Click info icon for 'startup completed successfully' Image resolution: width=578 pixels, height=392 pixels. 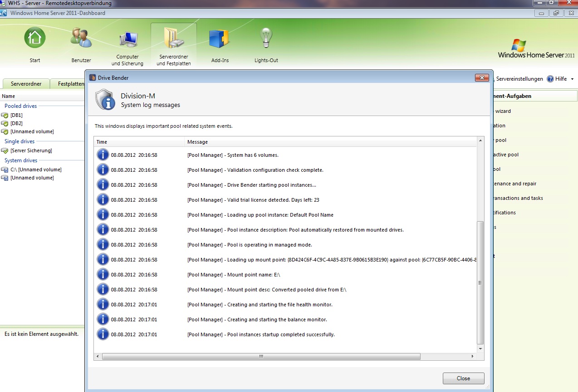[x=103, y=334]
